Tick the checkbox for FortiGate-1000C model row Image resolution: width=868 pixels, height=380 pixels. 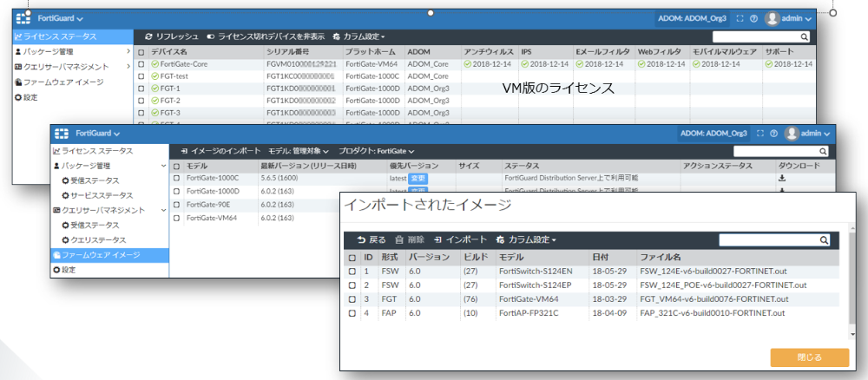(176, 178)
